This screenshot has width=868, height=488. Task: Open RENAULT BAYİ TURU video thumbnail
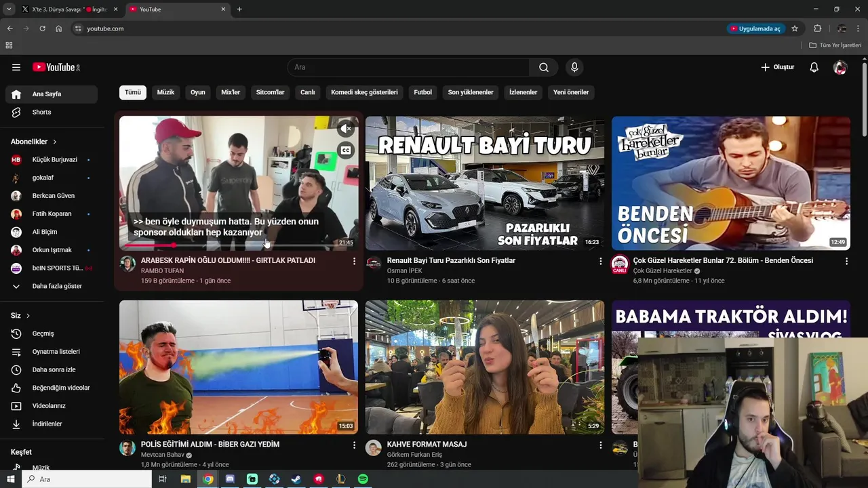485,183
